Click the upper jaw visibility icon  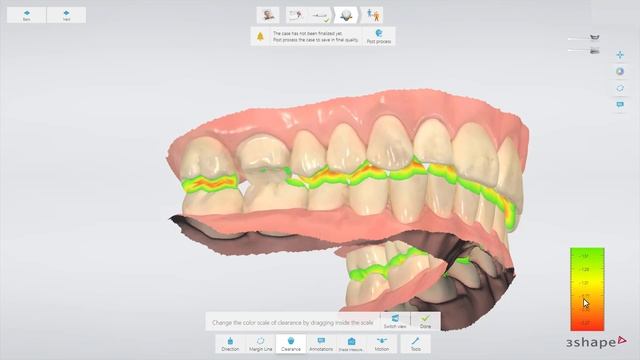point(595,38)
